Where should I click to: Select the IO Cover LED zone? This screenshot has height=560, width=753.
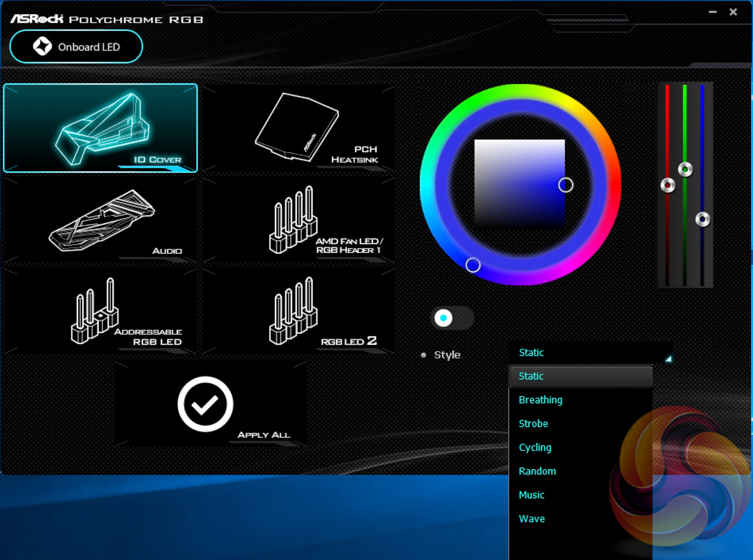pyautogui.click(x=100, y=128)
